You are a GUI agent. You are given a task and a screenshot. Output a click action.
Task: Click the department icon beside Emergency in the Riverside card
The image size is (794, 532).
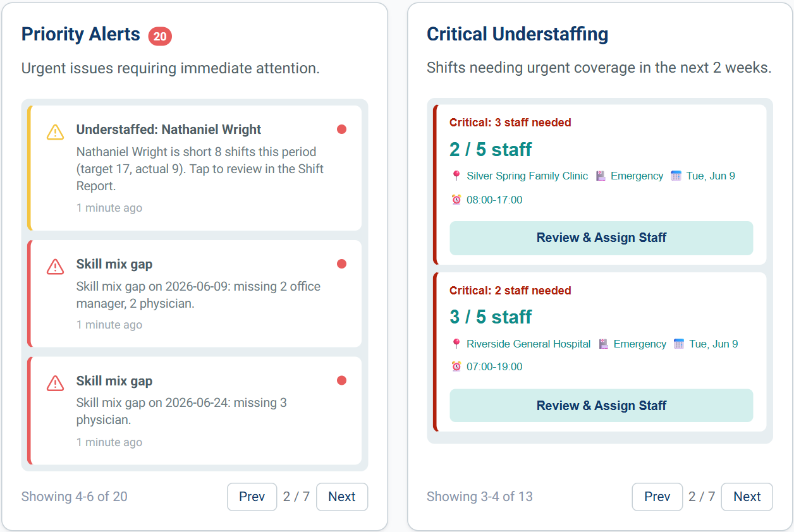pos(604,344)
